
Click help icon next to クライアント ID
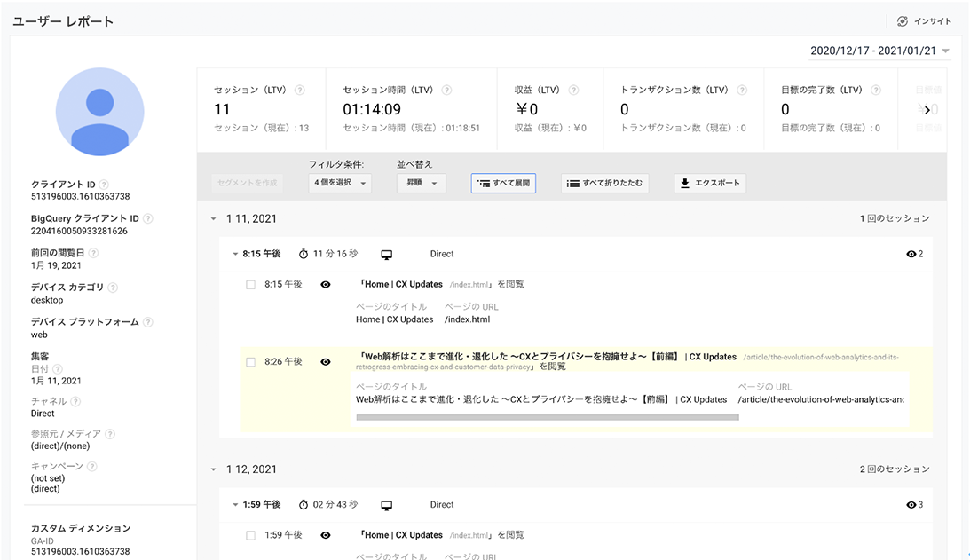[104, 185]
